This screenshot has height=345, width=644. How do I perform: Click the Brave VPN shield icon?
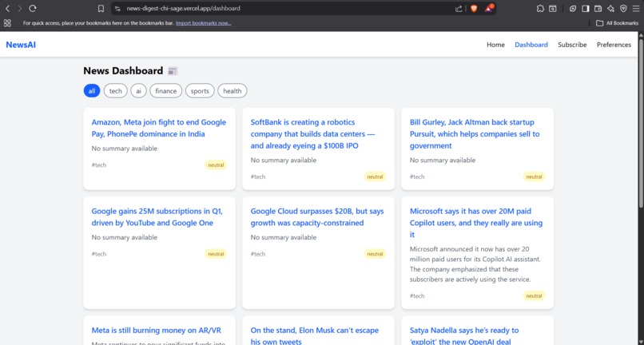(x=623, y=8)
